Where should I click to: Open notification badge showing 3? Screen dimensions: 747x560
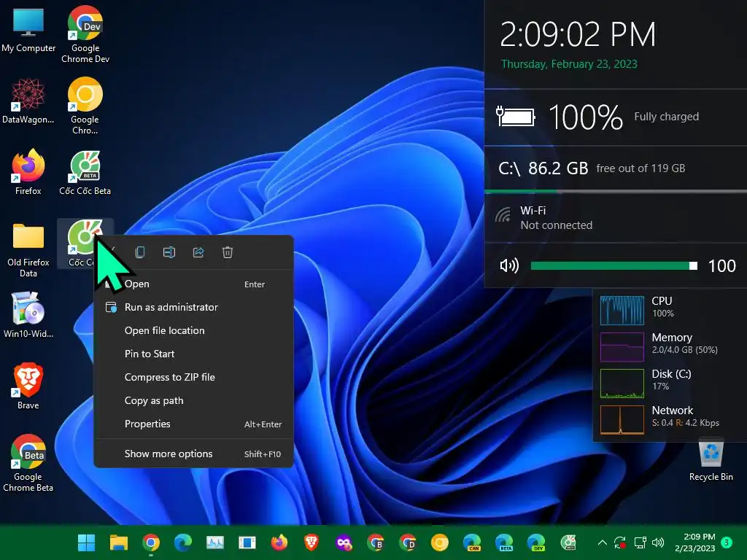[727, 542]
